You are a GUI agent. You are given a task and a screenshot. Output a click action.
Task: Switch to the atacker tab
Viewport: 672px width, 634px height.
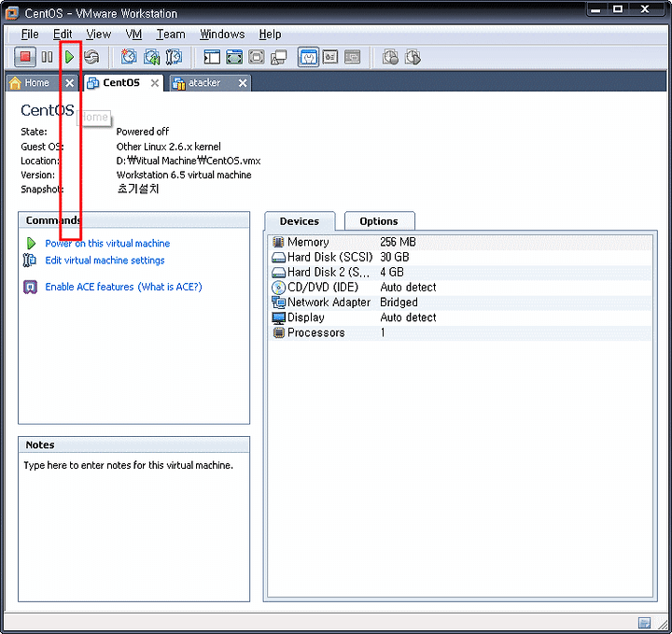click(204, 83)
